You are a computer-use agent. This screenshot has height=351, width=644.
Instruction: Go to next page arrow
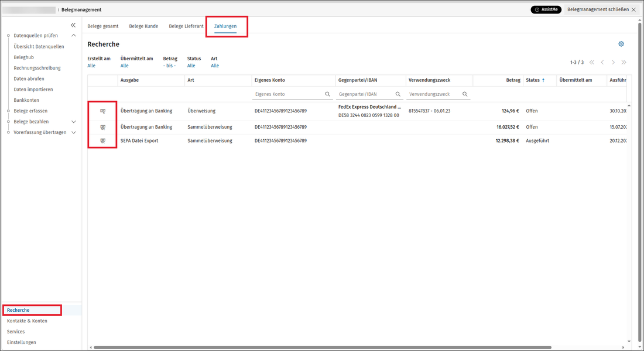(x=613, y=63)
